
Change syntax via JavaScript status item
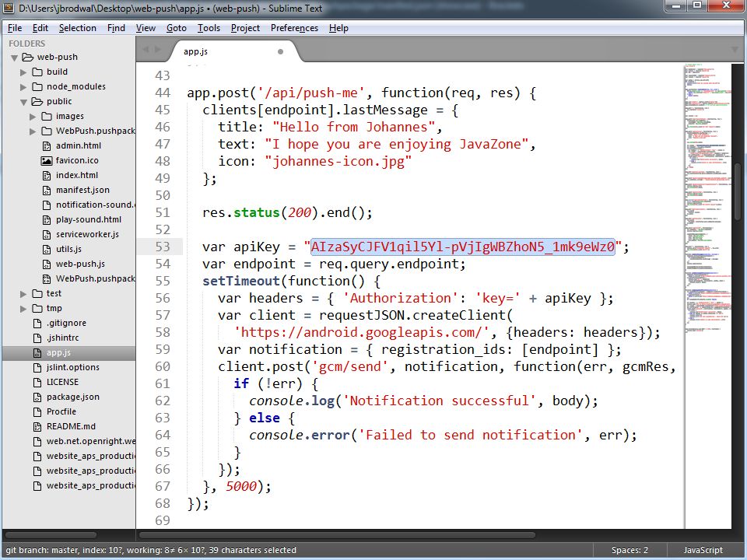(x=703, y=550)
